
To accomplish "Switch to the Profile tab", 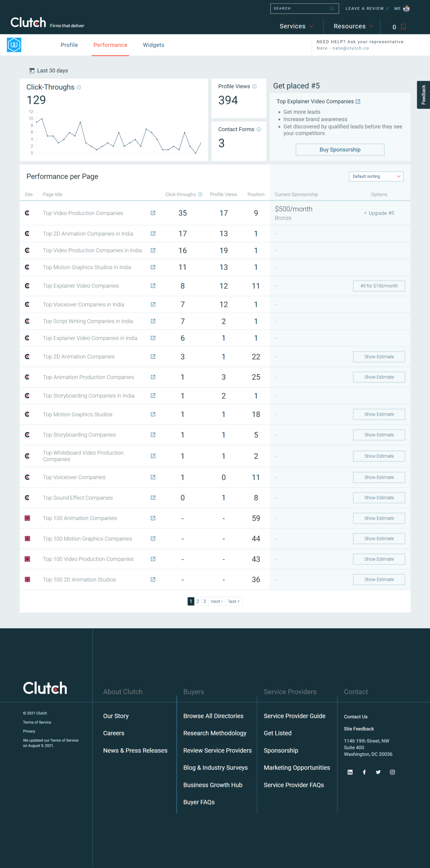I will click(x=69, y=45).
